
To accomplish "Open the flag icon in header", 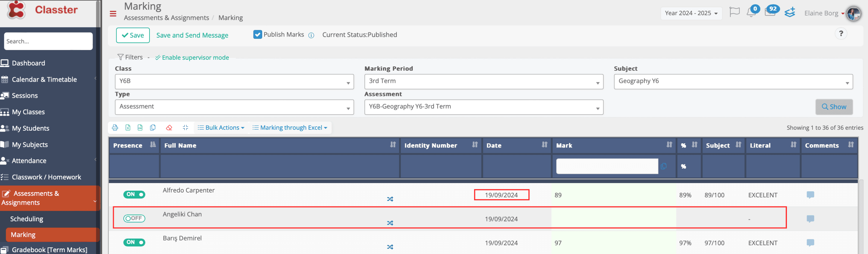I will 734,12.
